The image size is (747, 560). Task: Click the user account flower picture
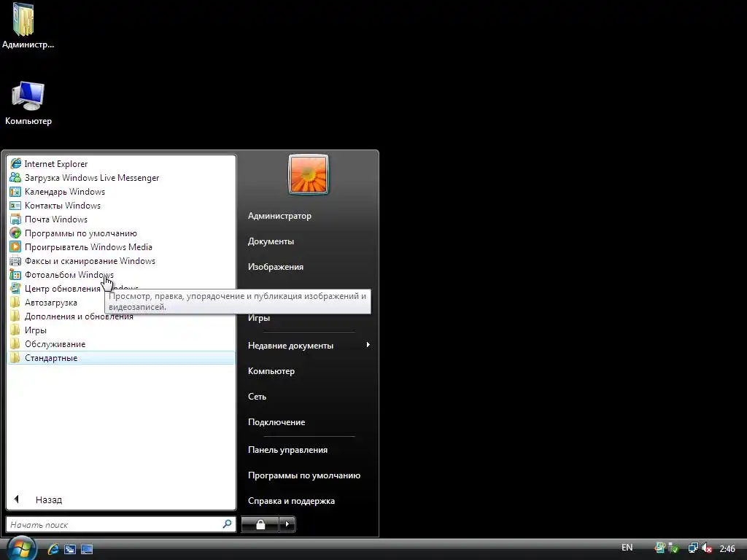309,174
